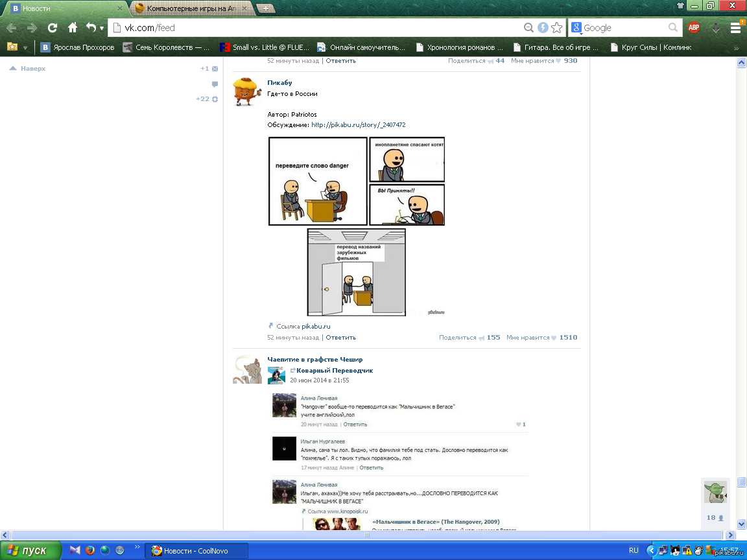Screen dimensions: 747x560
Task: Click the magnifier in the Google search box
Action: pos(672,28)
